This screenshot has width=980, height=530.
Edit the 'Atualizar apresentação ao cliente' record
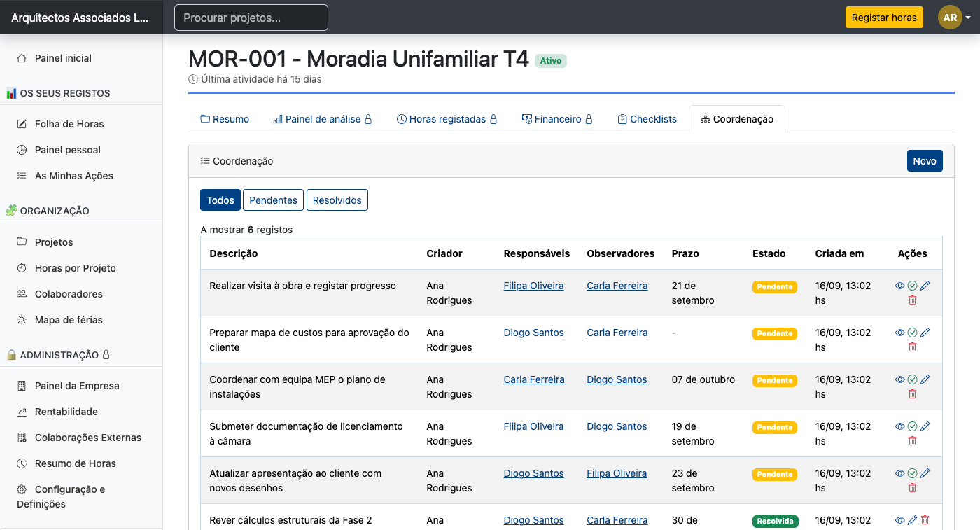coord(925,473)
